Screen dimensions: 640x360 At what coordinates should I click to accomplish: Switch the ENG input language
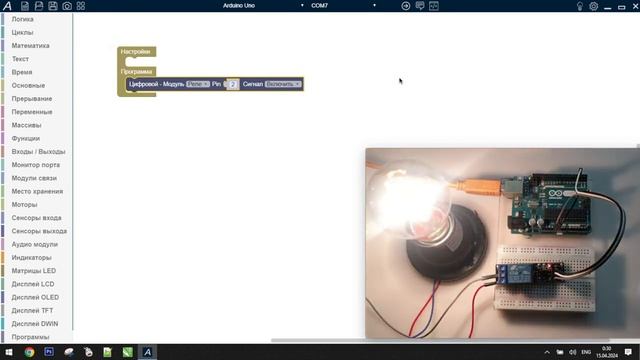click(586, 352)
